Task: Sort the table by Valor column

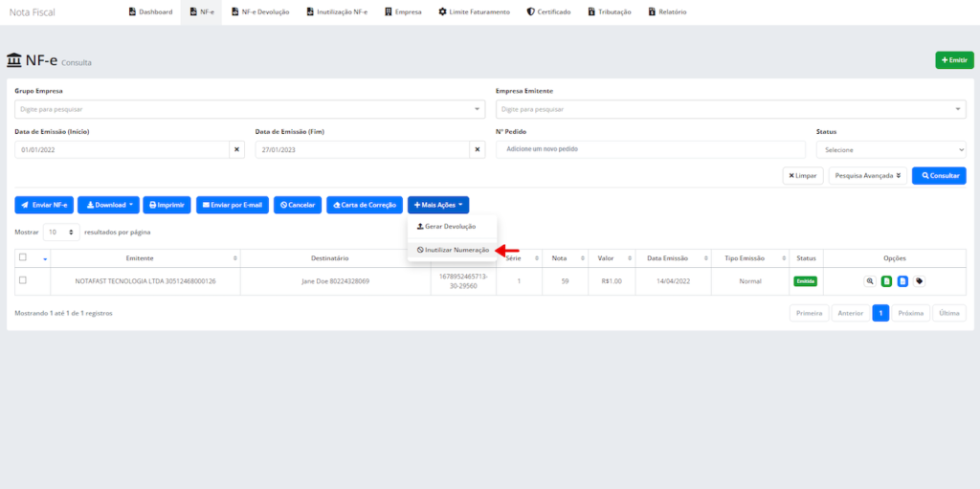Action: coord(612,258)
